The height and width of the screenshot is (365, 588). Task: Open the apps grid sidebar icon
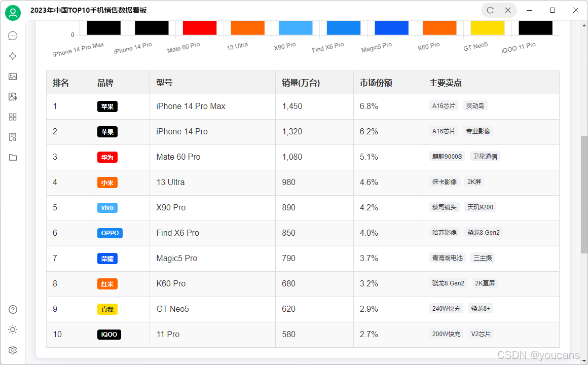tap(13, 117)
